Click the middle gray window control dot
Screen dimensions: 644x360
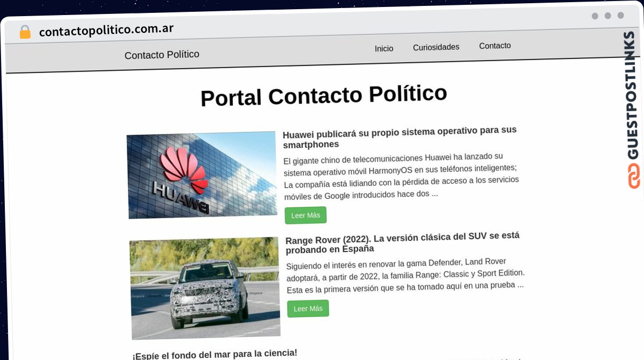[x=608, y=16]
